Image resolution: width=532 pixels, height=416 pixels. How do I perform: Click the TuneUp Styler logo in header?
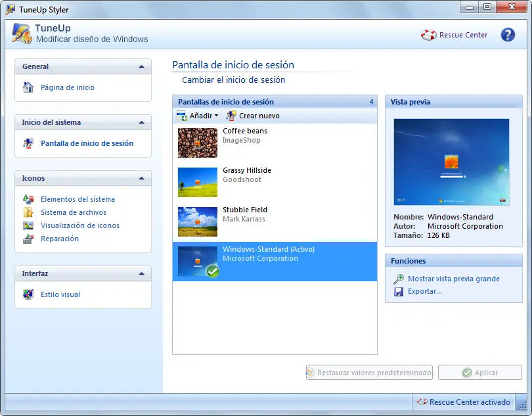coord(22,34)
